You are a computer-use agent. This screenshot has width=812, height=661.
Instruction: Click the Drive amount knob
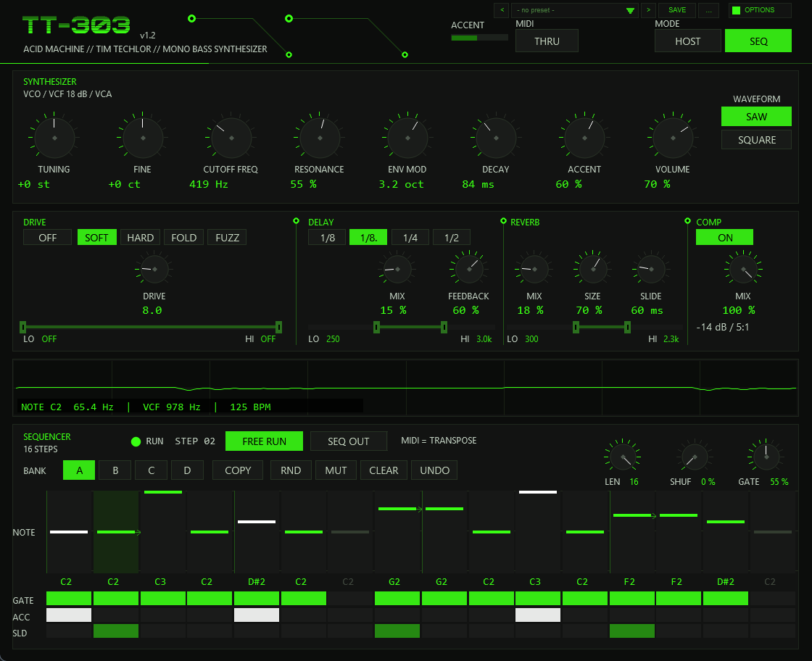coord(154,269)
